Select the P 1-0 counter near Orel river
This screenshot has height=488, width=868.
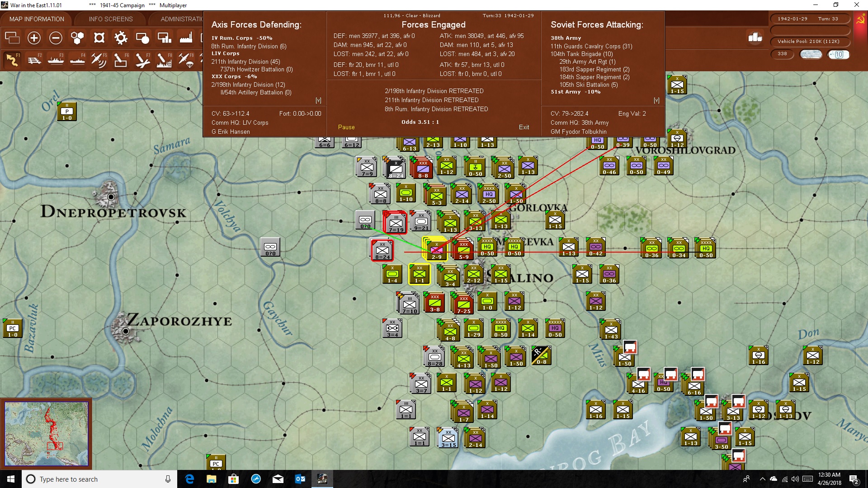[x=67, y=112]
